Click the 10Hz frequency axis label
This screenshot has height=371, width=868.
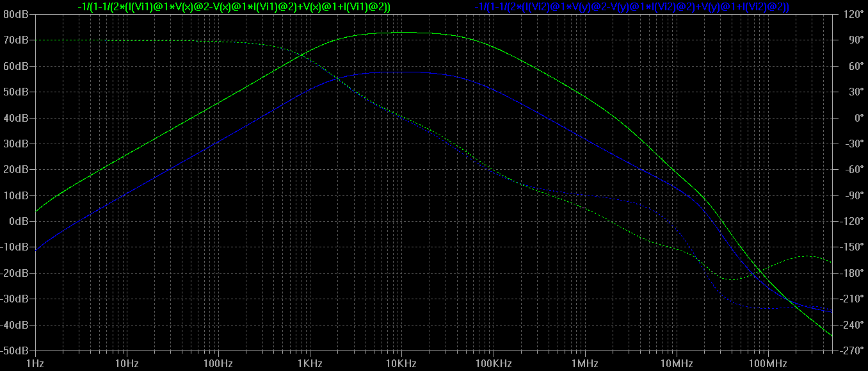point(127,363)
